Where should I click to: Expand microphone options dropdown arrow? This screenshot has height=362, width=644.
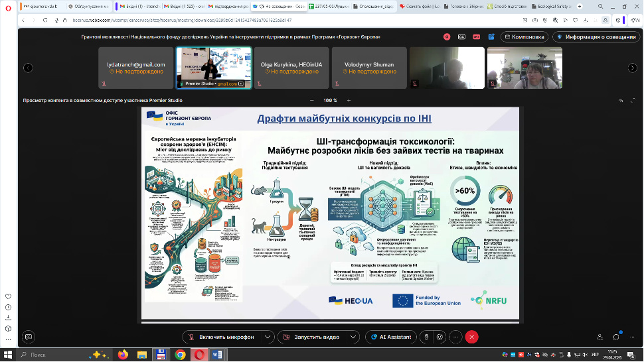pos(267,337)
